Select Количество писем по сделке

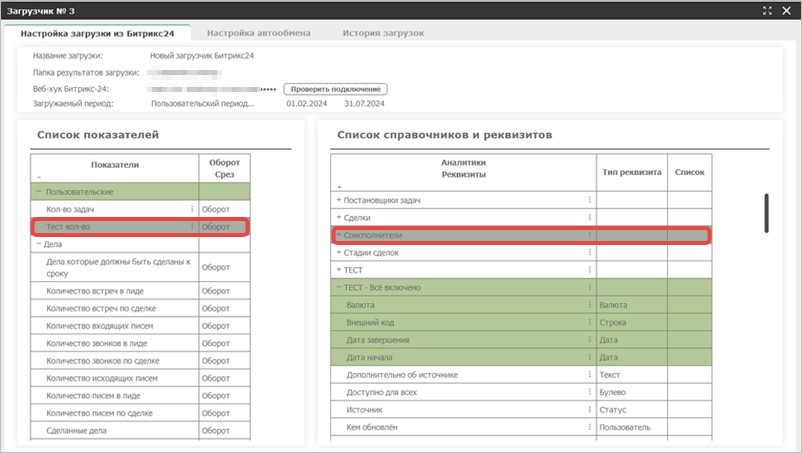[99, 413]
